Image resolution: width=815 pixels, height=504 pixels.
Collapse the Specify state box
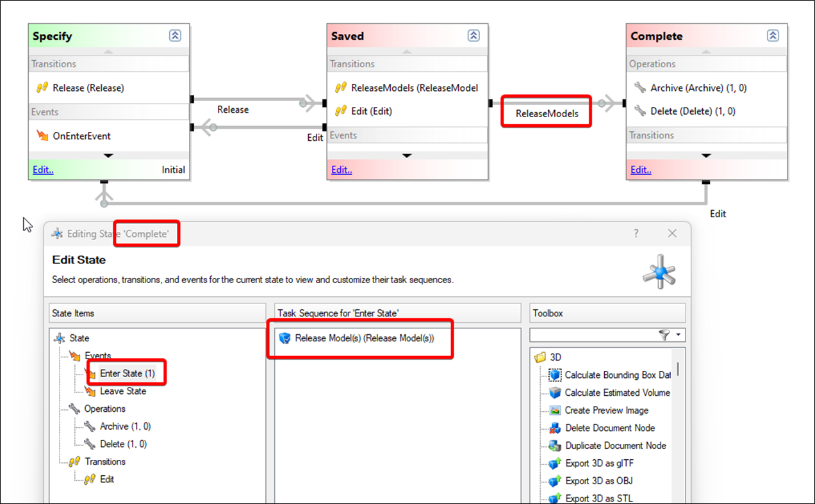(x=175, y=36)
